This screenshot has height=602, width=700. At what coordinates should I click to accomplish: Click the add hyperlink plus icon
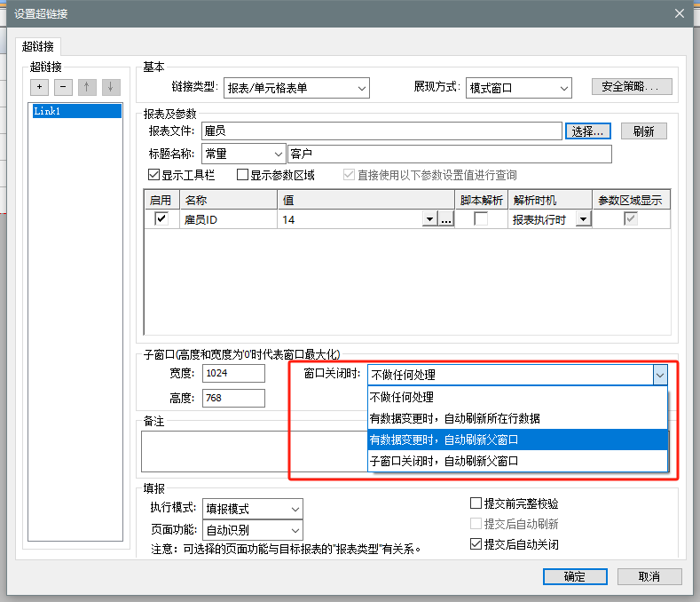point(40,87)
